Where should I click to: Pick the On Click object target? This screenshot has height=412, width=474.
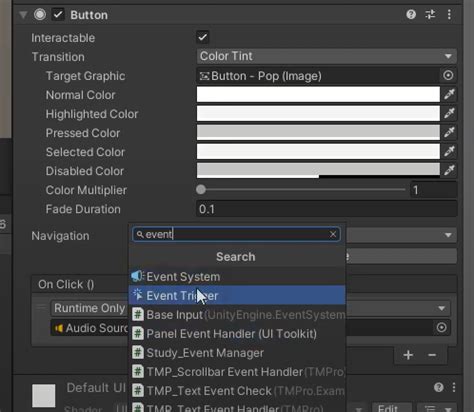(x=441, y=328)
